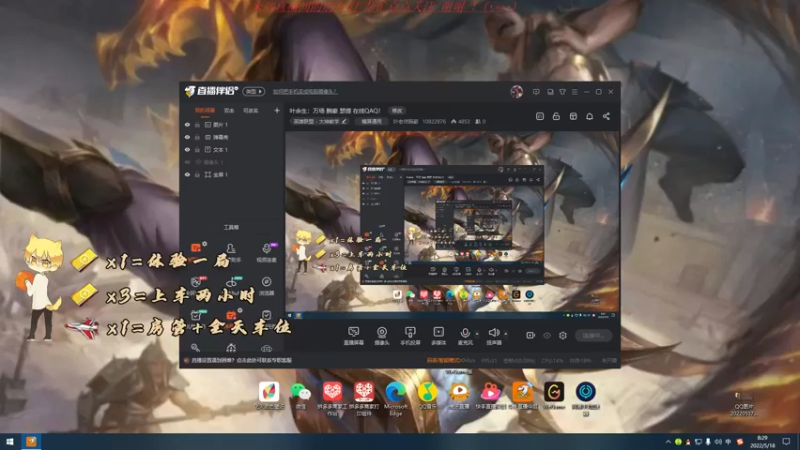The width and height of the screenshot is (800, 450).
Task: Open the 视频连麦 tool in toolbox
Action: coord(266,252)
